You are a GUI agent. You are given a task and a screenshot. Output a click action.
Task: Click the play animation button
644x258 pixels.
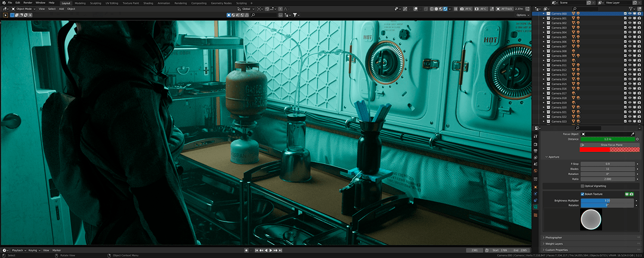[271, 250]
